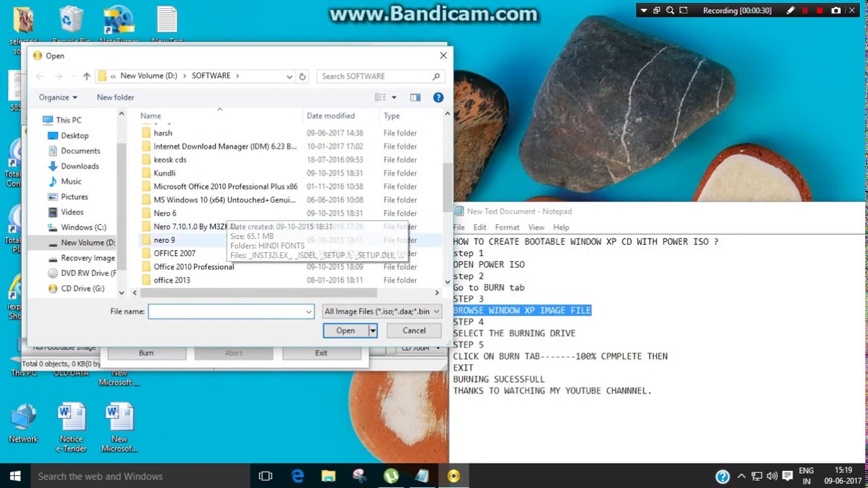This screenshot has height=488, width=868.
Task: Click Bandicam window mode icon
Action: click(x=656, y=10)
